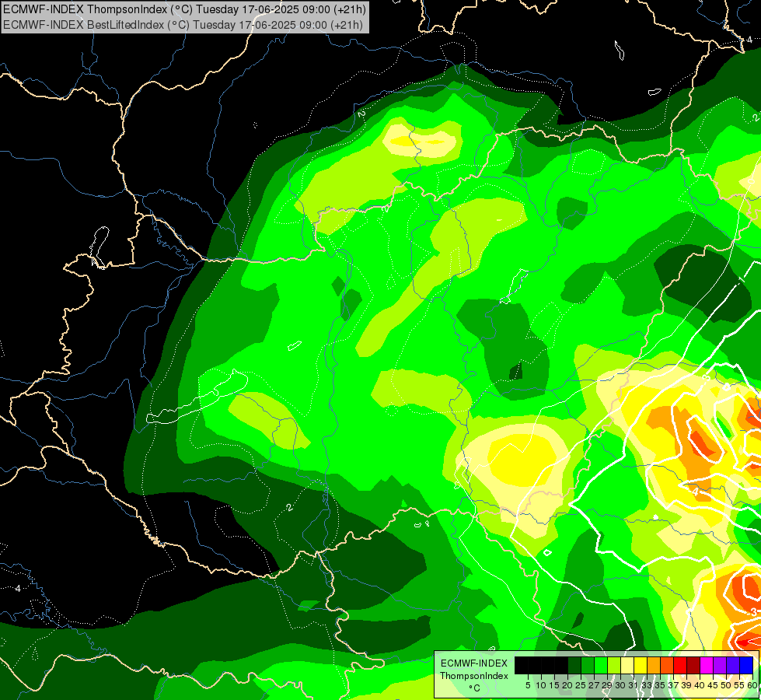This screenshot has height=700, width=761.
Task: Pick the dark green 20–25 legend swatch
Action: point(574,666)
